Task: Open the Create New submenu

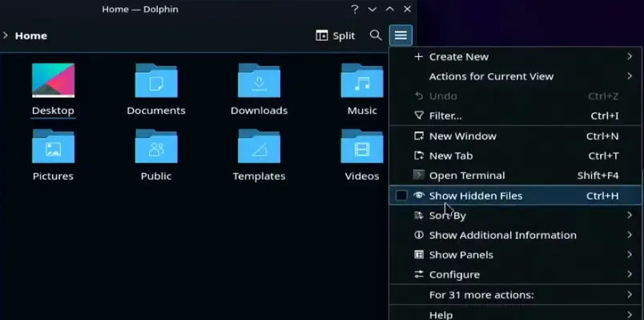Action: coord(516,57)
